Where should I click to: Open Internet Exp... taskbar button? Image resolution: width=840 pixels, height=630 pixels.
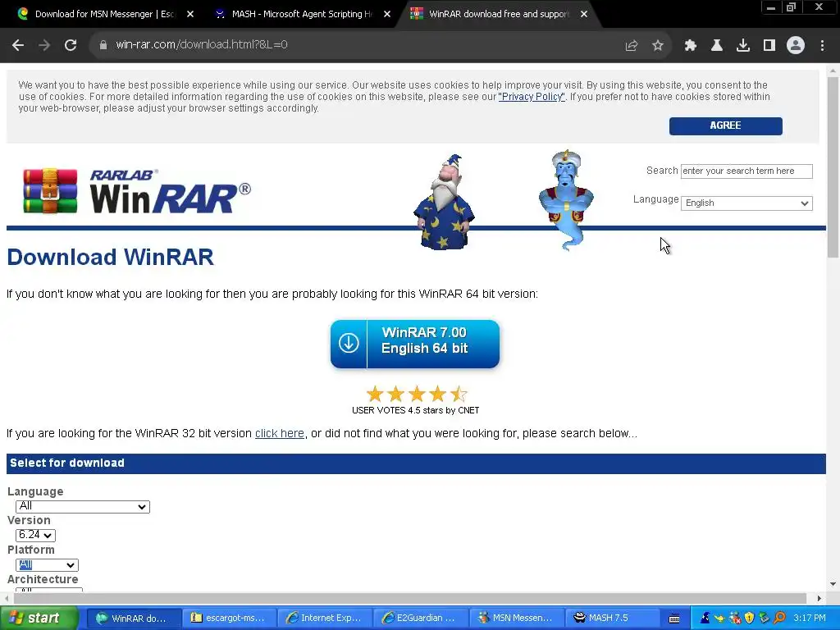[325, 619]
